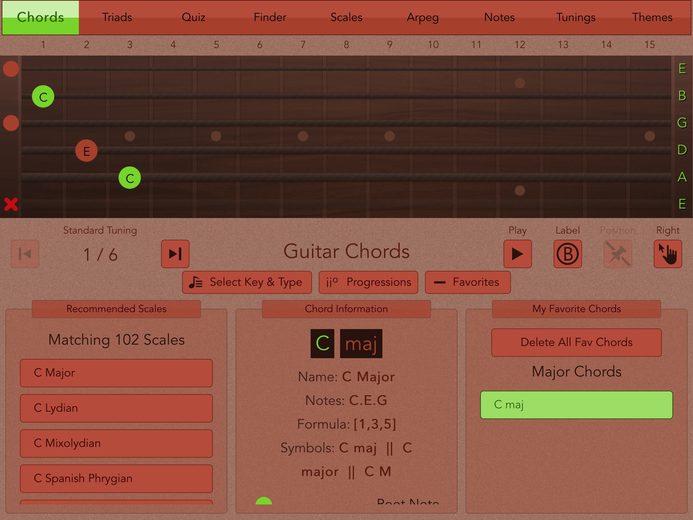Toggle note label display button

click(x=567, y=254)
